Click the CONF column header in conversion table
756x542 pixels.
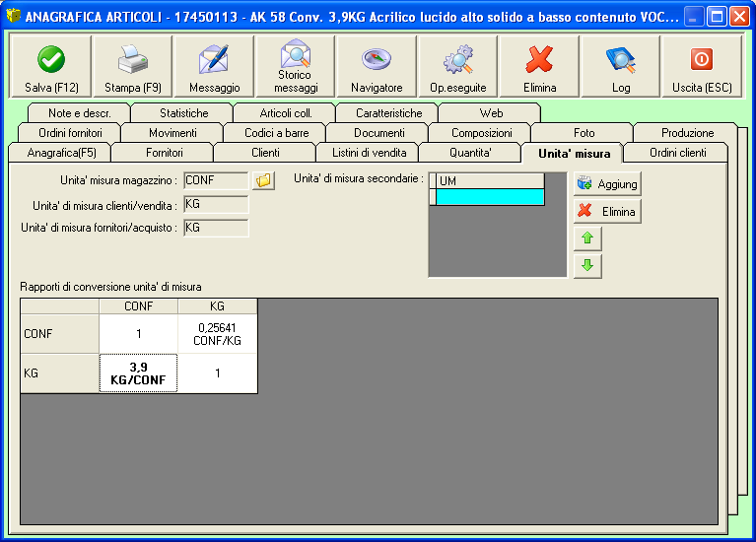point(138,306)
